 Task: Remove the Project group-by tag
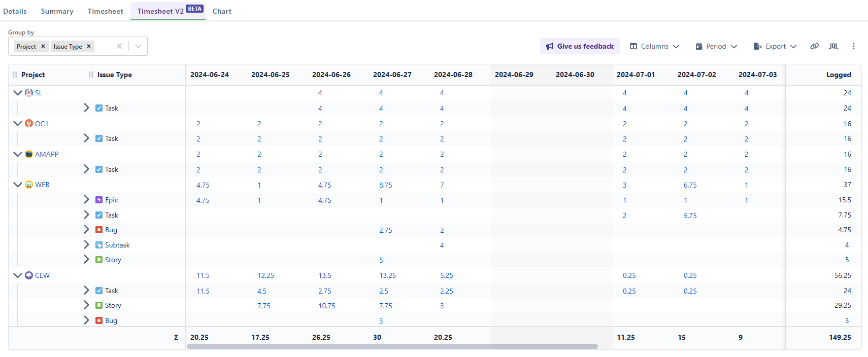pyautogui.click(x=43, y=46)
